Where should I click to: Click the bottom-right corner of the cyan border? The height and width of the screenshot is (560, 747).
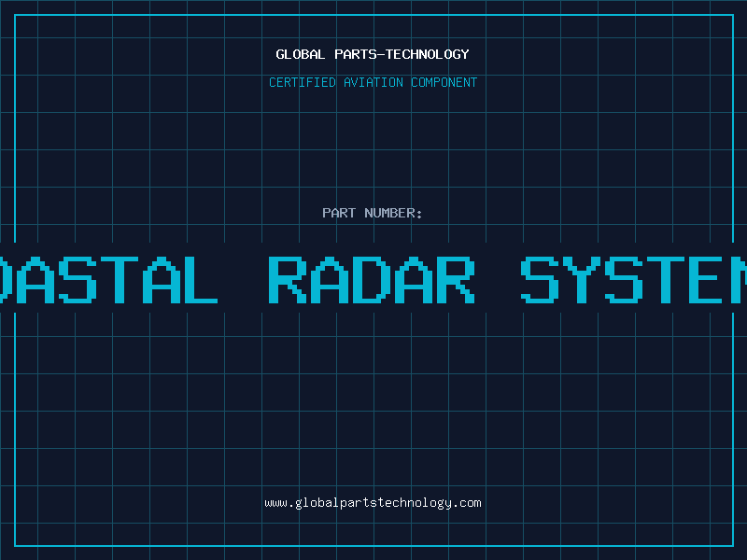[x=733, y=546]
